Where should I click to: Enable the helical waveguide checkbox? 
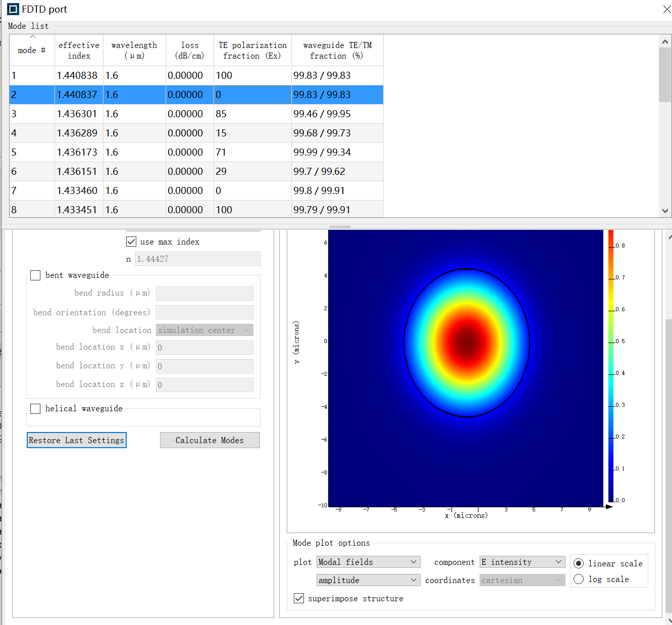pos(35,408)
